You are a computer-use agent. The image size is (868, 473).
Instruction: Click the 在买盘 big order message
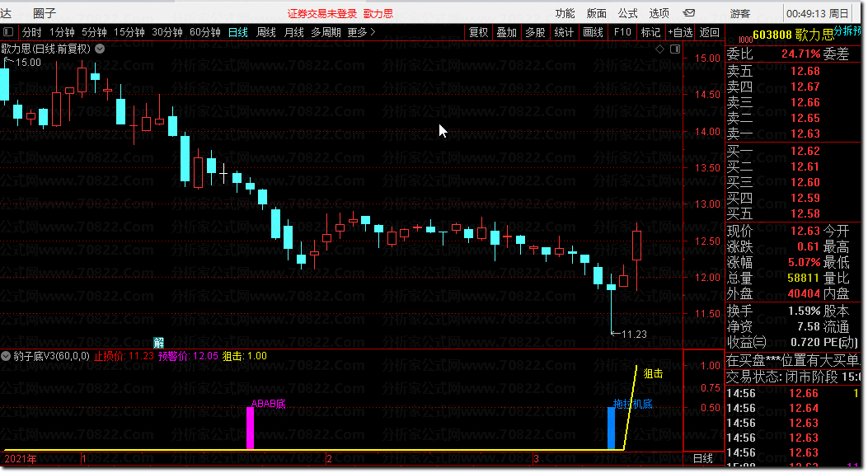click(x=793, y=361)
